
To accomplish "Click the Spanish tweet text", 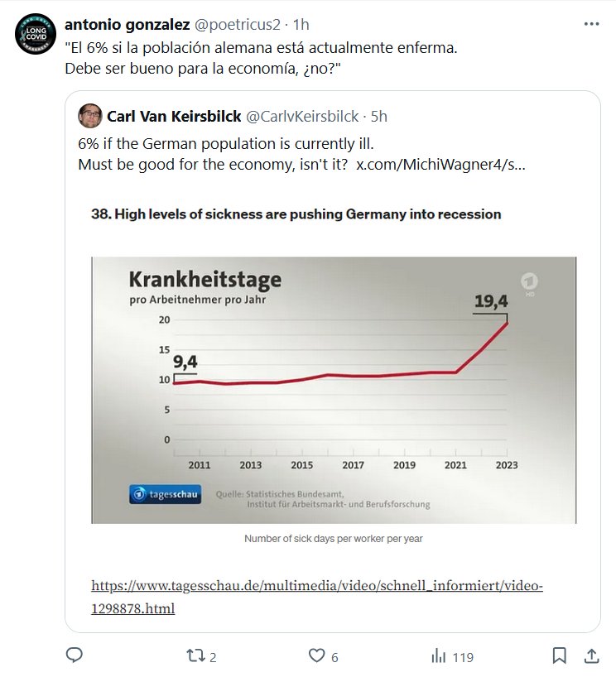I will click(260, 57).
